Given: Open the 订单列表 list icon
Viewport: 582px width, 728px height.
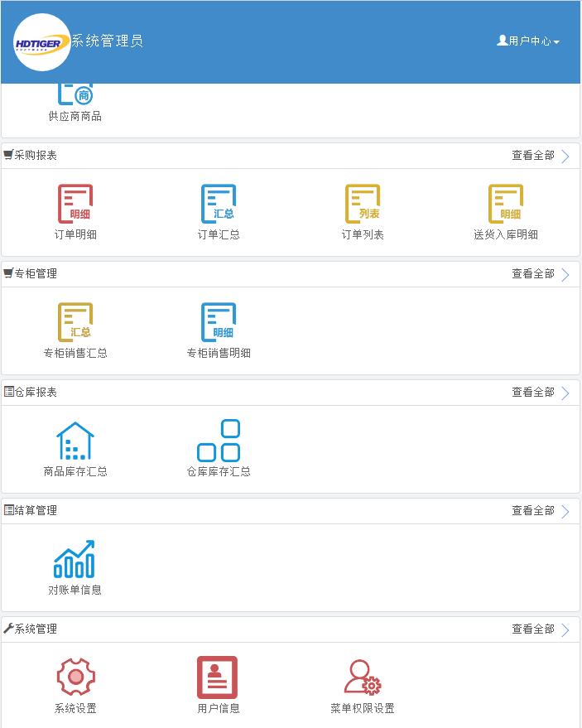Looking at the screenshot, I should coord(363,205).
